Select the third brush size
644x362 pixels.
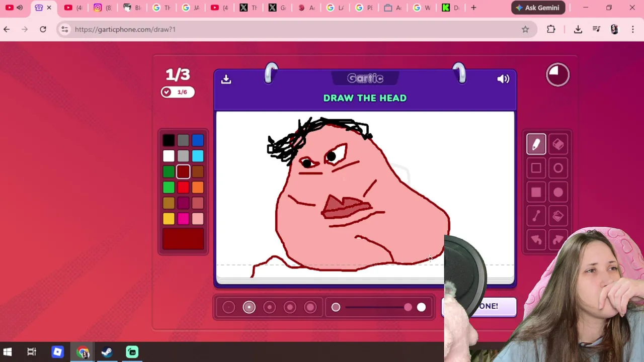coord(269,307)
